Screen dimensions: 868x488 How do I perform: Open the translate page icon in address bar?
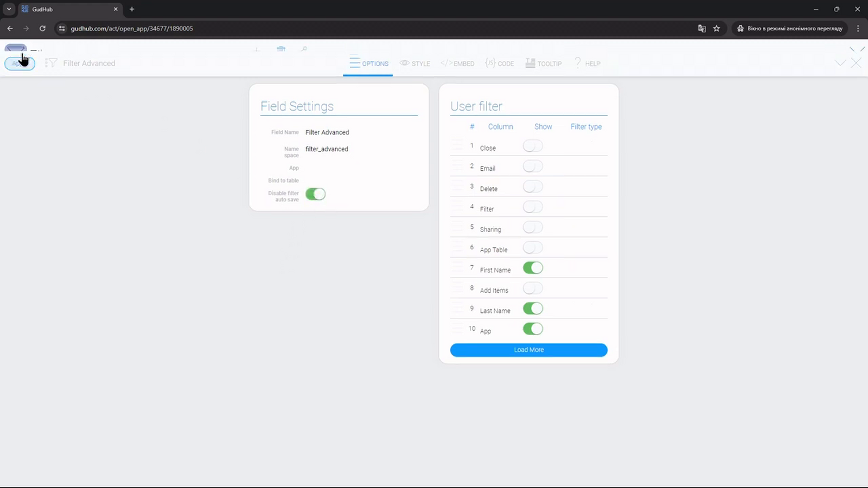pos(701,28)
